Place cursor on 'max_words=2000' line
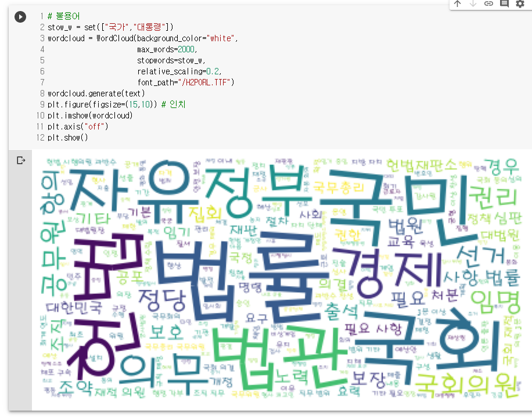 point(167,49)
